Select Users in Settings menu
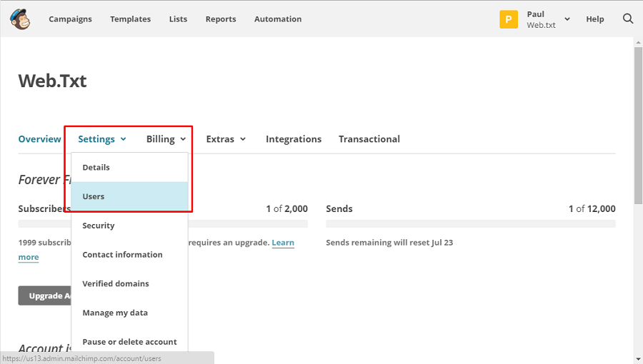 (x=129, y=196)
